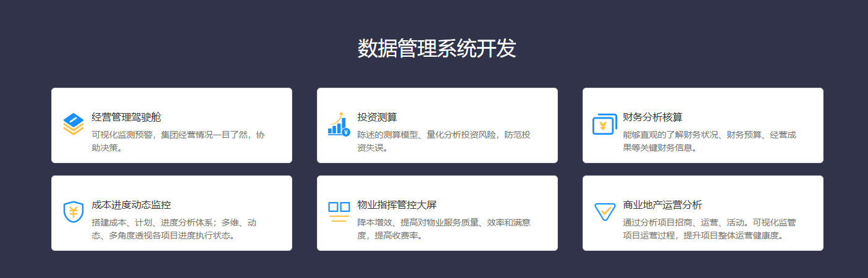Image resolution: width=868 pixels, height=278 pixels.
Task: Select the 成本进度动态监控 heading
Action: 131,205
